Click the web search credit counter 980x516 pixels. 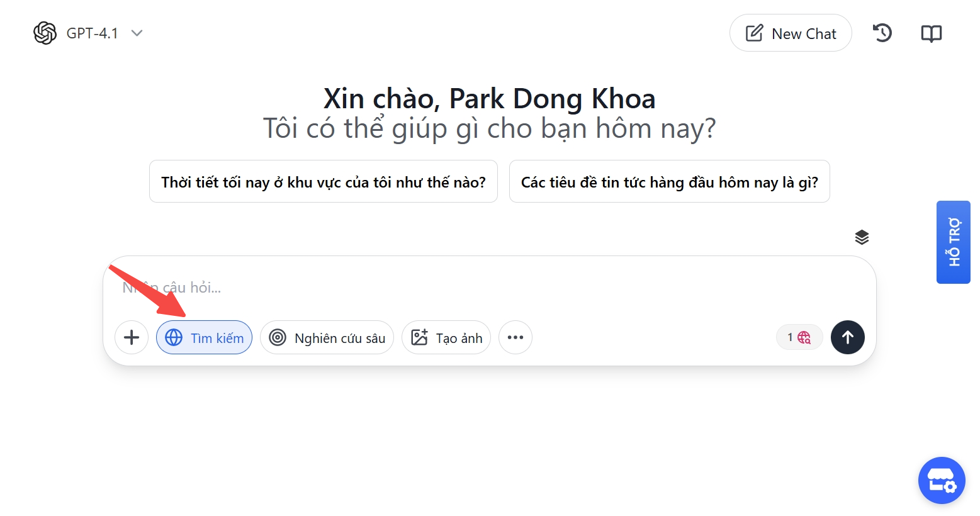click(799, 338)
